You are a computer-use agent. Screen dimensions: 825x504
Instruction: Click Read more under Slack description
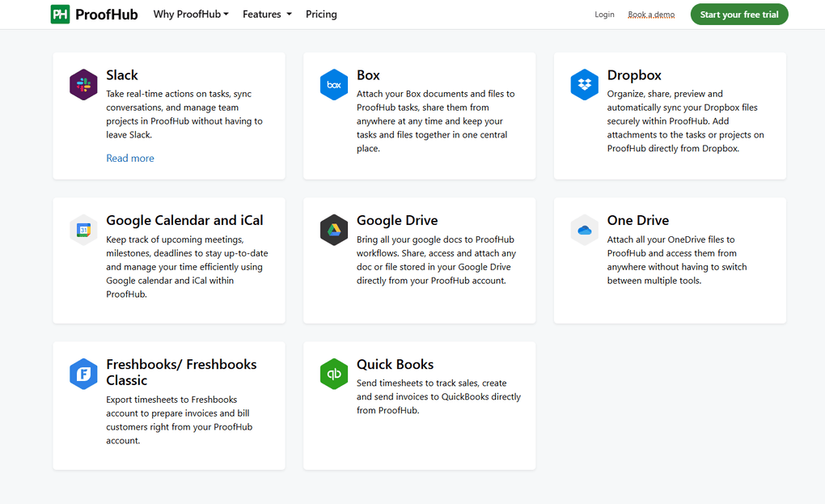130,158
